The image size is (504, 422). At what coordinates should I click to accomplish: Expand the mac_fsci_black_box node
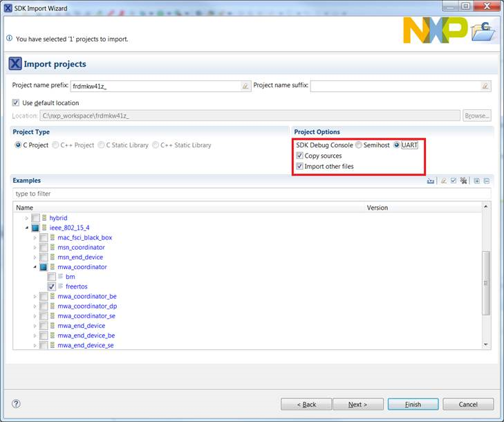click(x=35, y=238)
